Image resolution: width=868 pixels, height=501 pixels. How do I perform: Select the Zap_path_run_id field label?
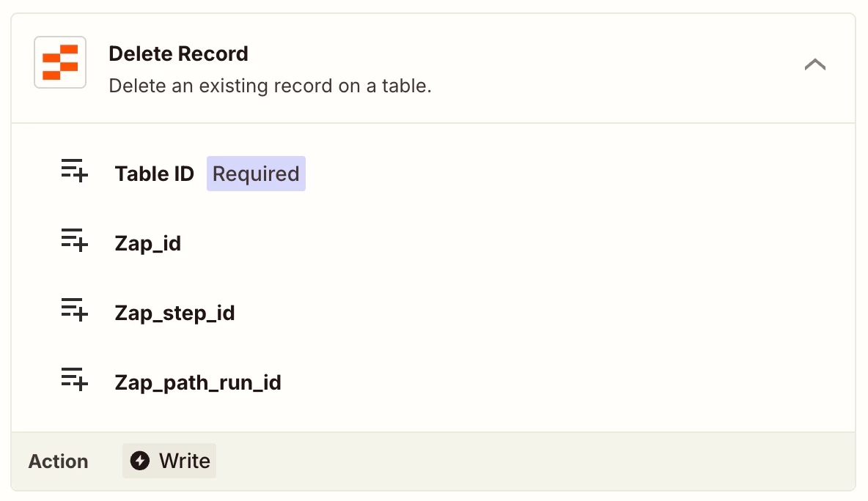tap(198, 382)
